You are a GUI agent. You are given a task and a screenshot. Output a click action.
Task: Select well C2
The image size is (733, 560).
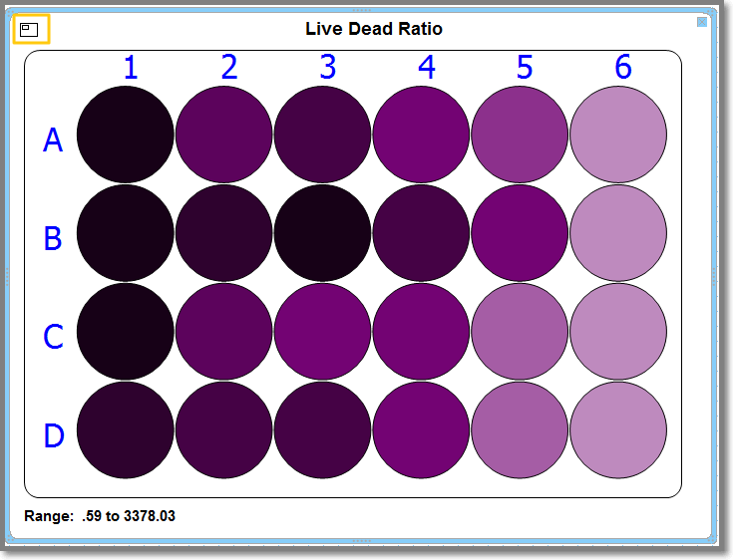point(224,332)
